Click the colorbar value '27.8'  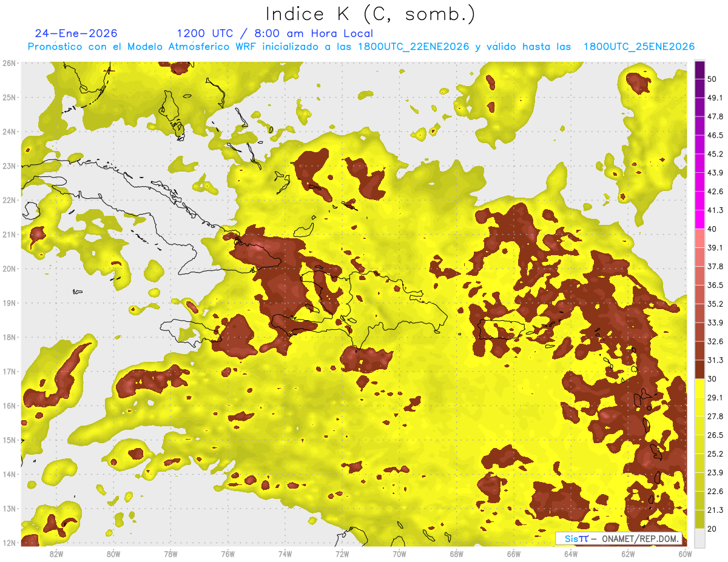(715, 416)
